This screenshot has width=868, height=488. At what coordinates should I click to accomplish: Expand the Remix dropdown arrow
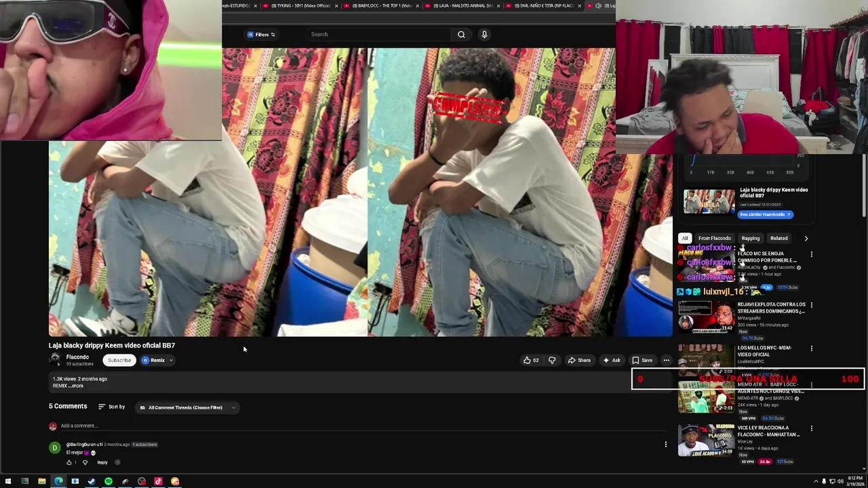click(x=171, y=361)
